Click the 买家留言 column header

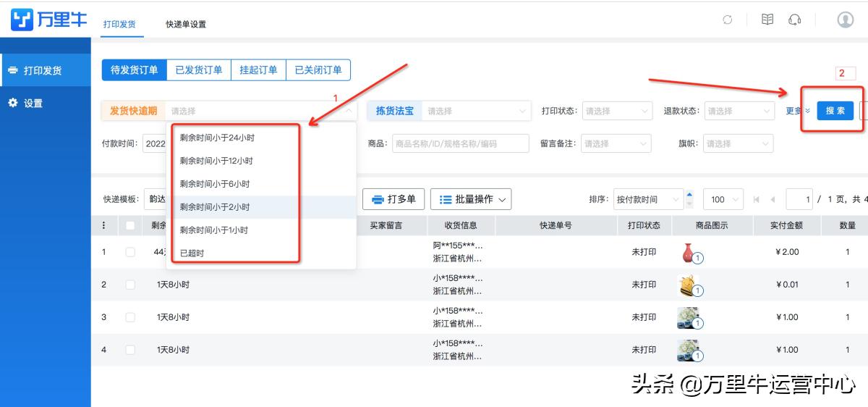coord(386,225)
